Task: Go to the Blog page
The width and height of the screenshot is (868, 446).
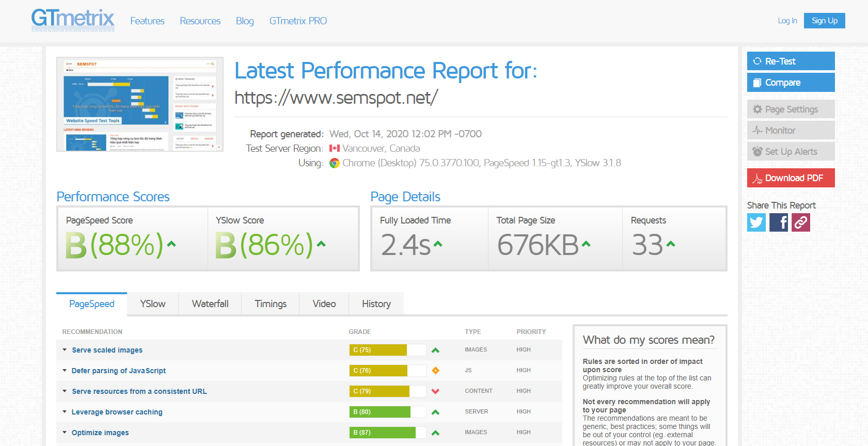Action: coord(245,21)
